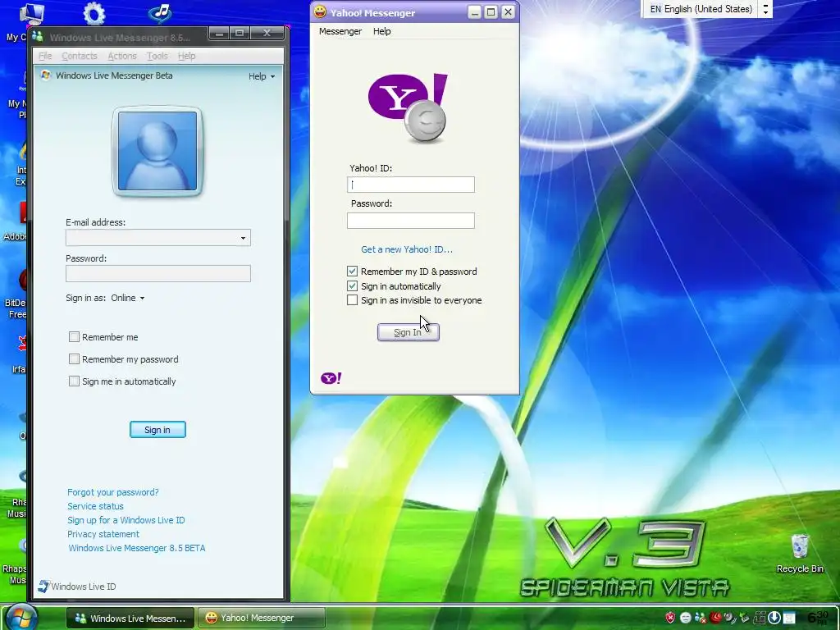Click the satellite dish tray icon
The image size is (840, 630).
[729, 618]
